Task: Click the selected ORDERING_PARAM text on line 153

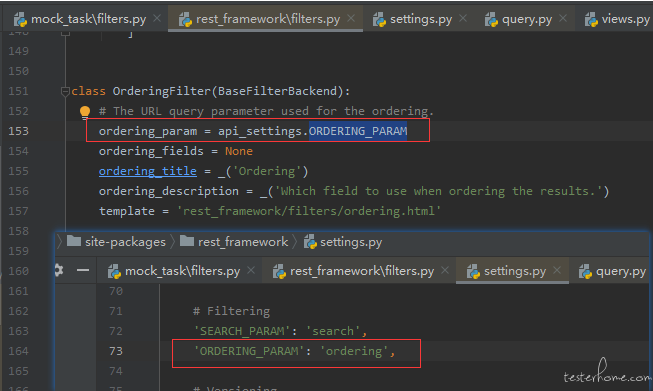Action: [358, 131]
